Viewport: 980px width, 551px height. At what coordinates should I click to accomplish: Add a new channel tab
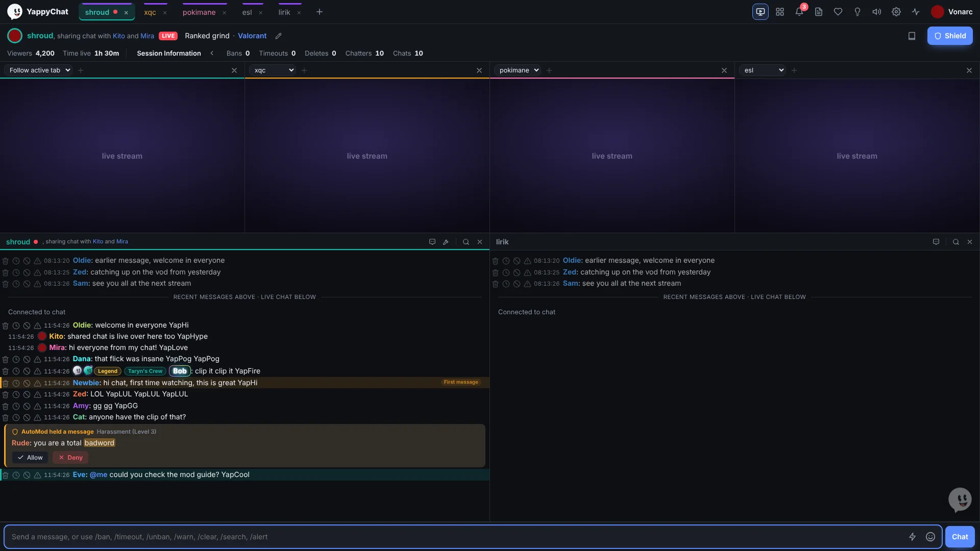(x=320, y=12)
